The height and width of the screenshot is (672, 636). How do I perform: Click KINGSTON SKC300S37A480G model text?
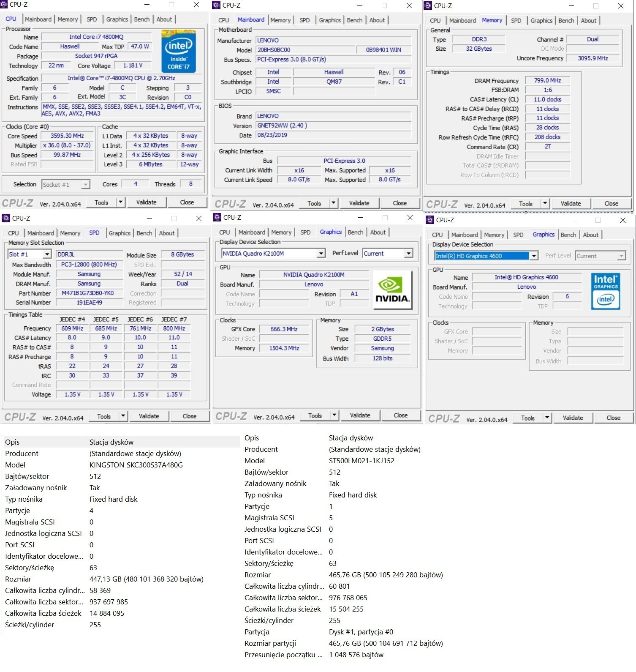136,465
